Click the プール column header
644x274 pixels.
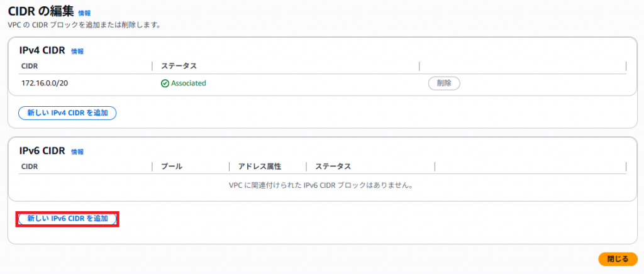pos(171,167)
